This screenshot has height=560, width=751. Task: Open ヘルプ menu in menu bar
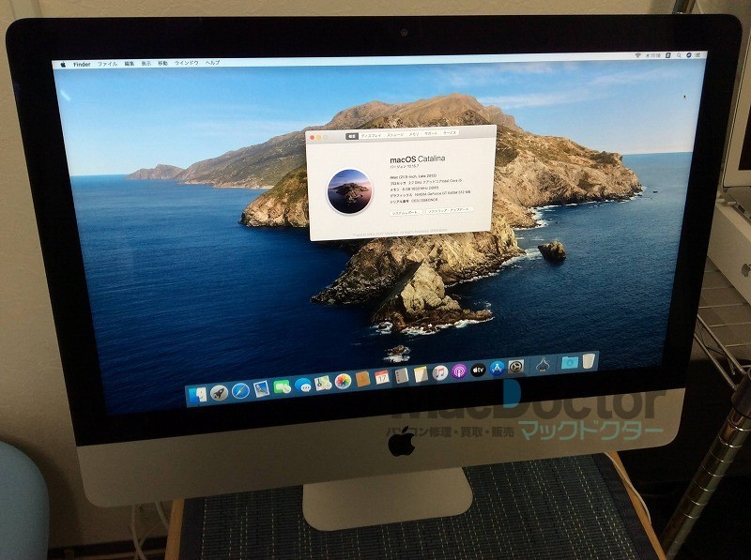[212, 62]
